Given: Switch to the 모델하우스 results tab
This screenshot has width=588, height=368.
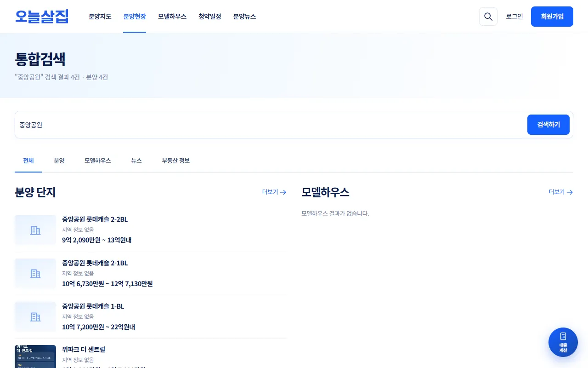Looking at the screenshot, I should pyautogui.click(x=98, y=161).
